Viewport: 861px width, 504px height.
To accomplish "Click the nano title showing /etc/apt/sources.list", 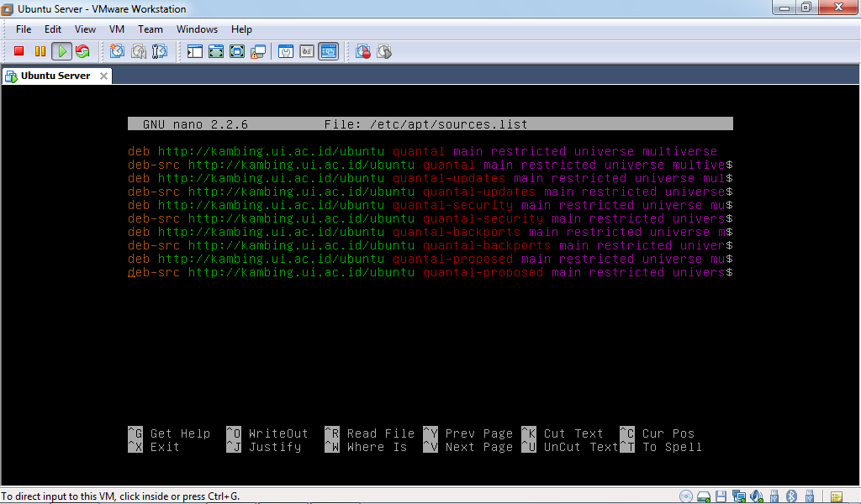I will pos(425,124).
